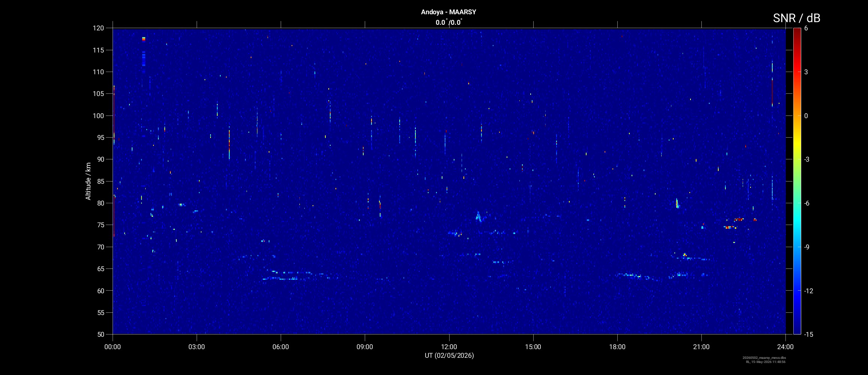Click the altitude tick label "115"
Image resolution: width=868 pixels, height=375 pixels.
(x=98, y=50)
